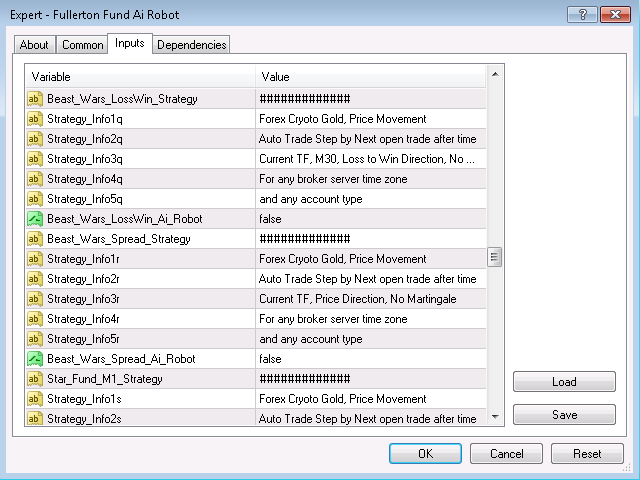Click the ab icon for Strategy_Info5q

(x=35, y=199)
